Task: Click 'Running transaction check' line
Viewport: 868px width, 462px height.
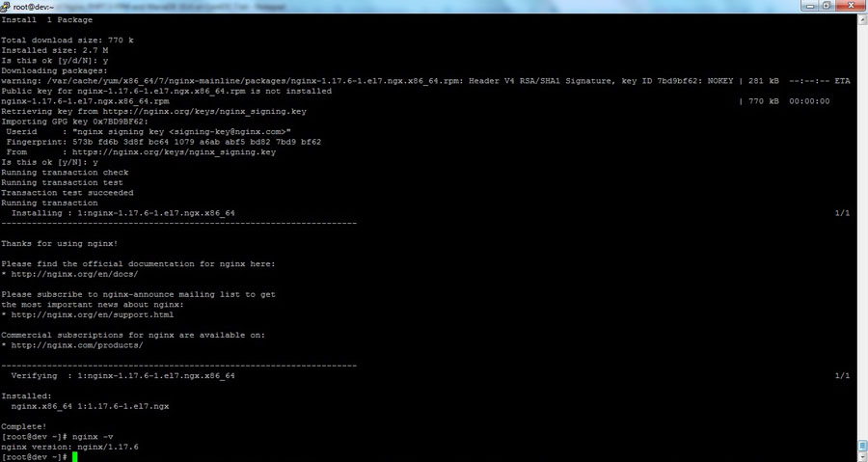Action: point(65,173)
